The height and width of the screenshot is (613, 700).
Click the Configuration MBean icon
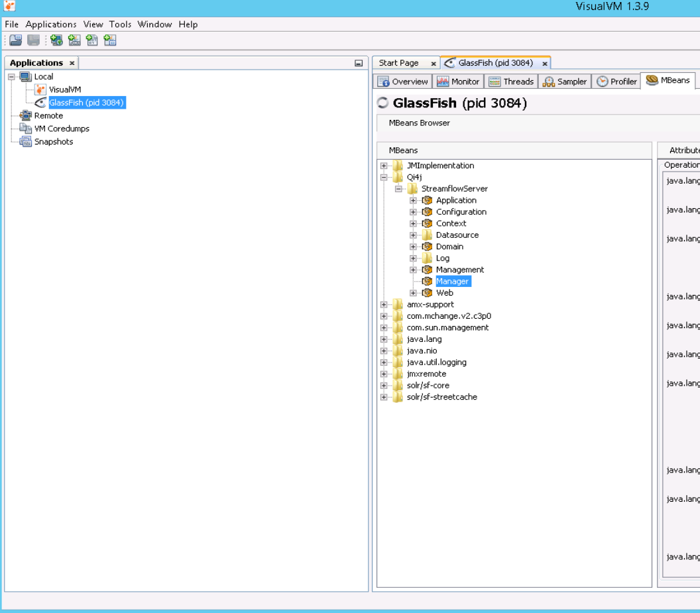(x=428, y=212)
